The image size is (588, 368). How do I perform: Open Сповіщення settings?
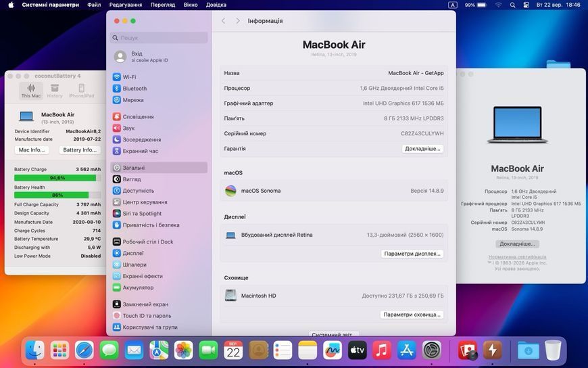tap(159, 117)
